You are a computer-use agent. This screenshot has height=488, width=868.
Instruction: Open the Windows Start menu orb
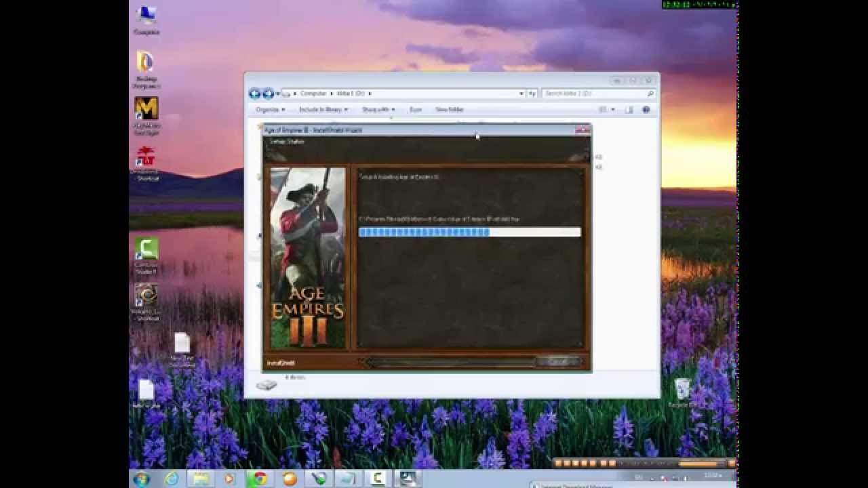click(x=142, y=479)
